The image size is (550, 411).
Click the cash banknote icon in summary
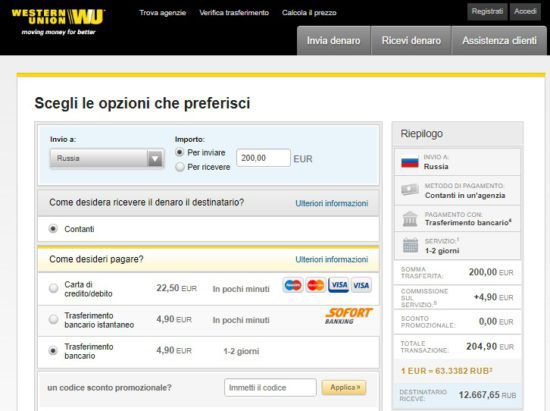410,190
